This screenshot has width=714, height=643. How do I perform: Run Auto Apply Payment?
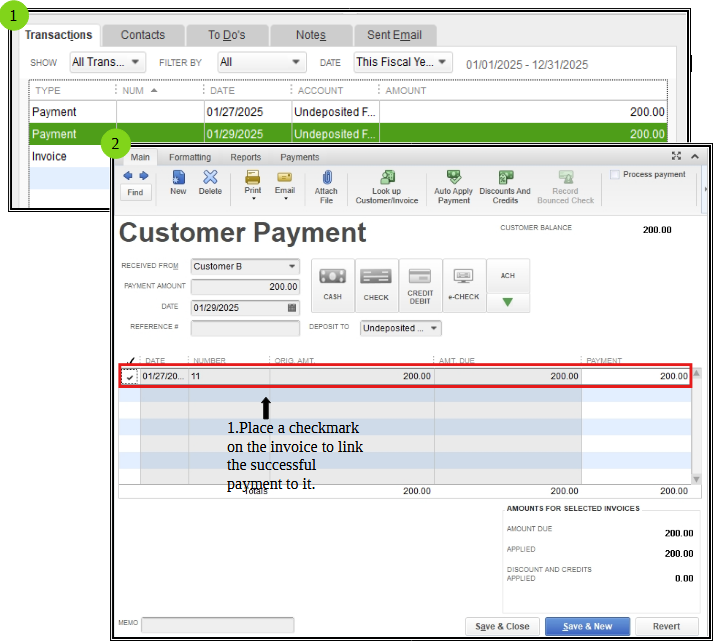453,187
